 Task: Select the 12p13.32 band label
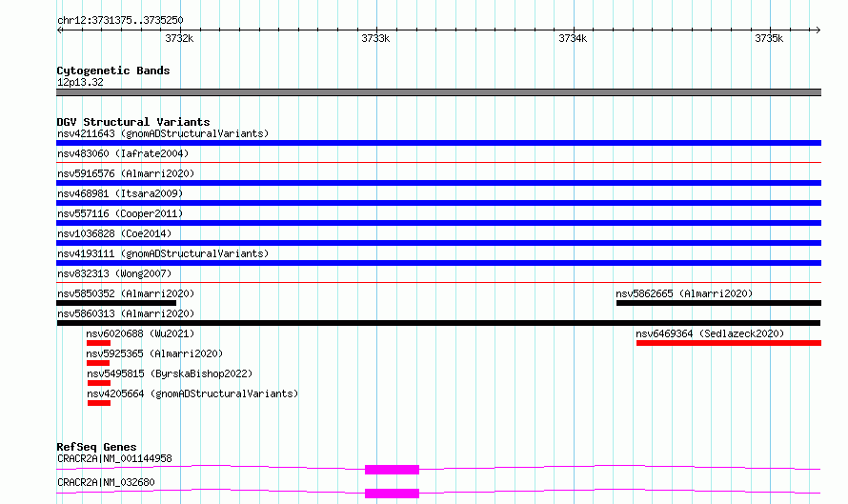point(80,82)
